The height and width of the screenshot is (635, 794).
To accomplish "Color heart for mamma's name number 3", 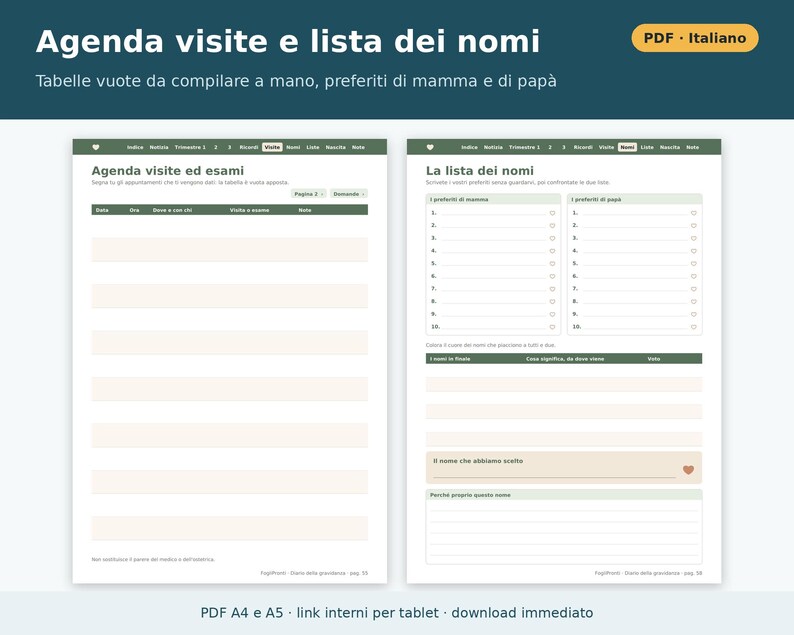I will point(552,239).
